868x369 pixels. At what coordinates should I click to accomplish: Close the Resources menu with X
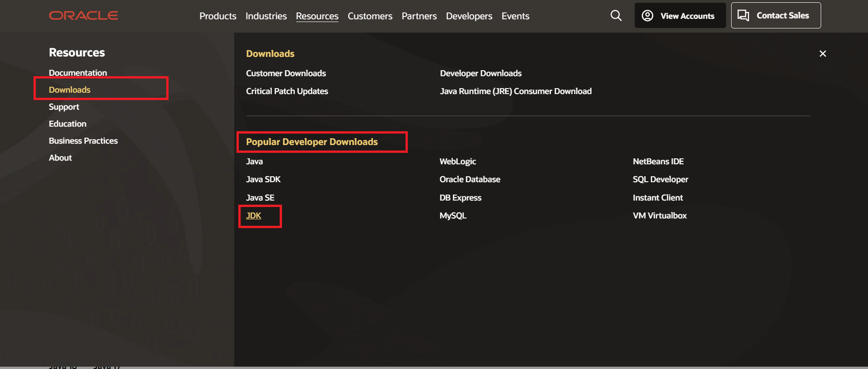click(x=823, y=54)
